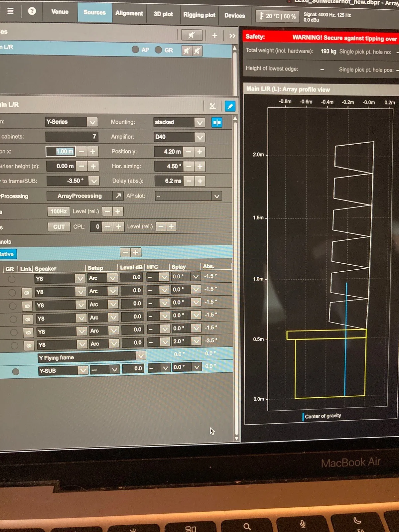Viewport: 399px width, 532px height.
Task: Click the CUT button
Action: (59, 227)
